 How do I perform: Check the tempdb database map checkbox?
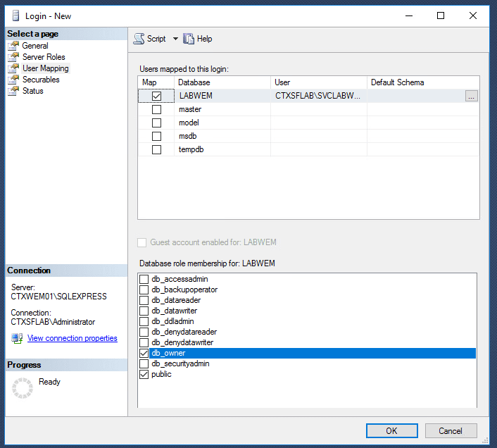tap(156, 149)
